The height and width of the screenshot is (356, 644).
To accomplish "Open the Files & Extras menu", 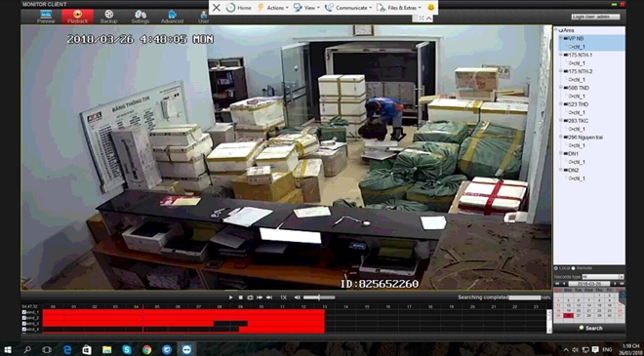I will click(399, 8).
